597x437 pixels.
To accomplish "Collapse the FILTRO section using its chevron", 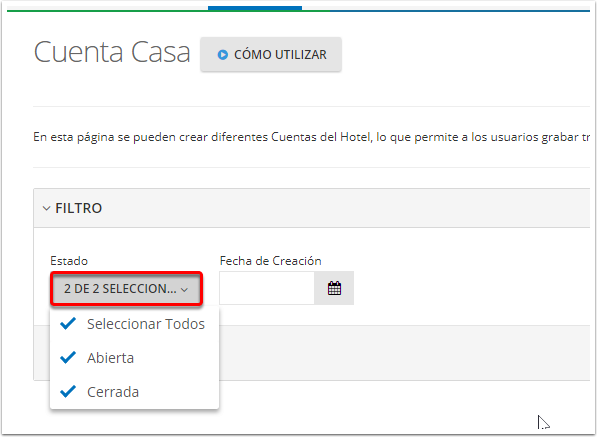I will (x=46, y=208).
